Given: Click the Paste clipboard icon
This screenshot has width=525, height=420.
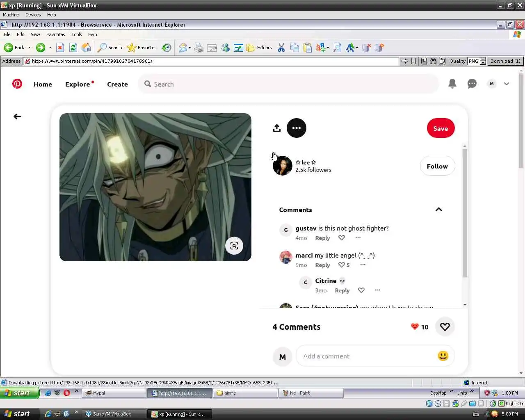Looking at the screenshot, I should tap(308, 48).
